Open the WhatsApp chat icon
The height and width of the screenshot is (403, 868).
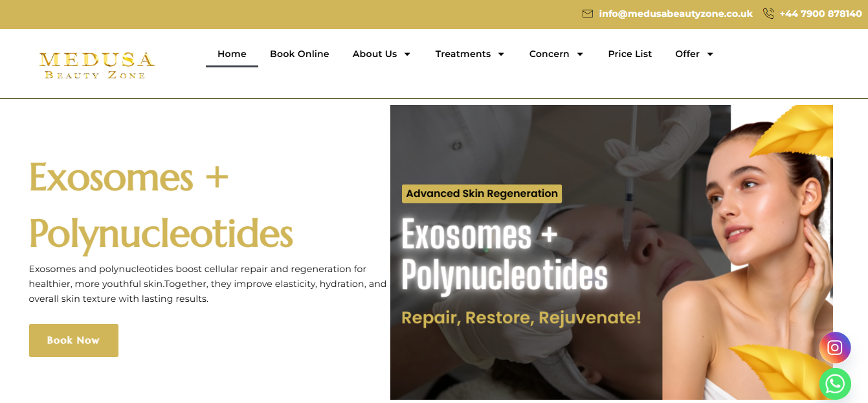(x=835, y=384)
